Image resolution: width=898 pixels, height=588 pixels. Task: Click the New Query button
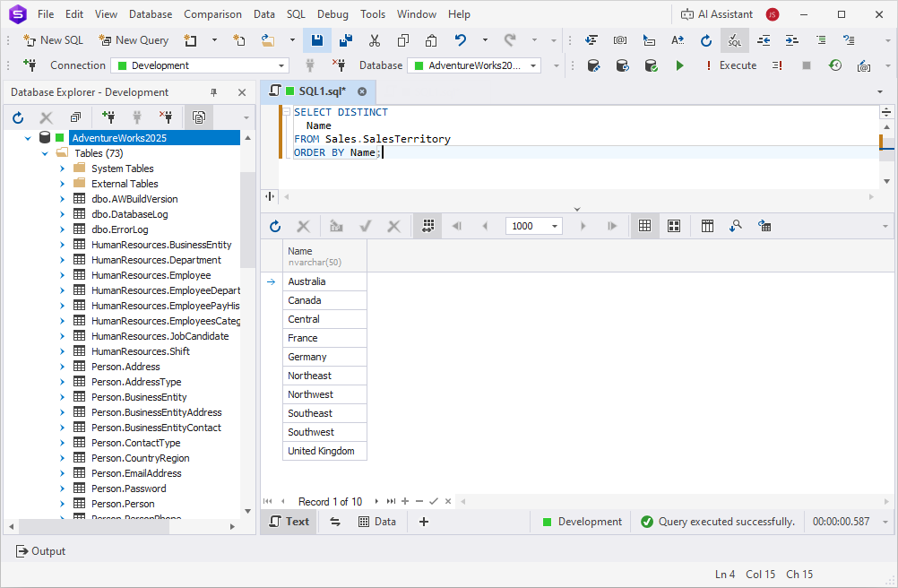click(134, 40)
